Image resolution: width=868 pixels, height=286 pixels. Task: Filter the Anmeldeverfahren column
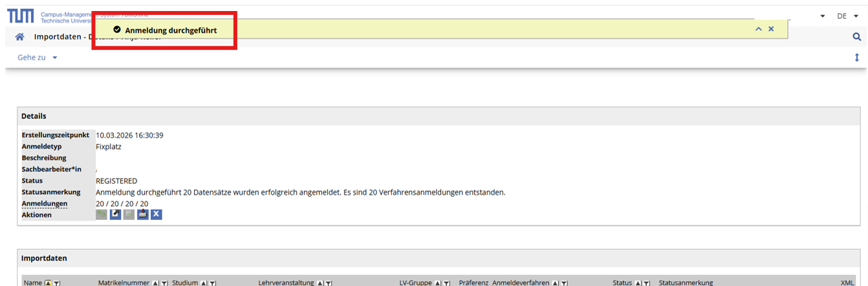[564, 283]
